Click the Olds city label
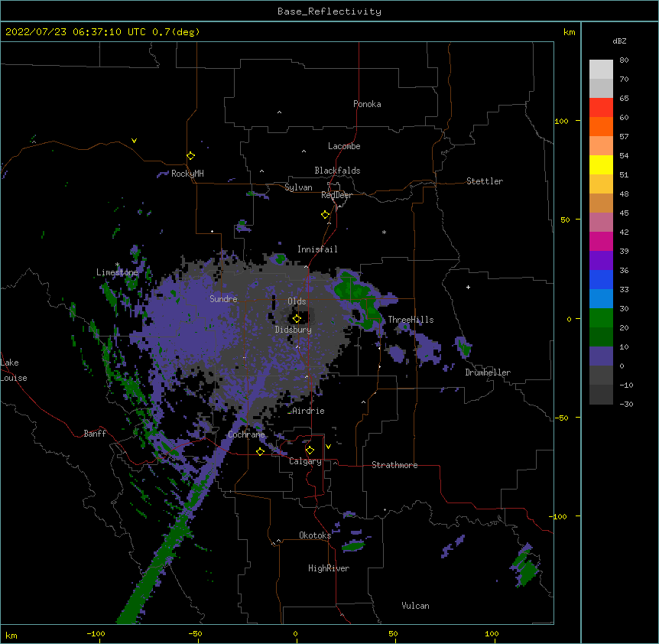Image resolution: width=659 pixels, height=644 pixels. 297,301
